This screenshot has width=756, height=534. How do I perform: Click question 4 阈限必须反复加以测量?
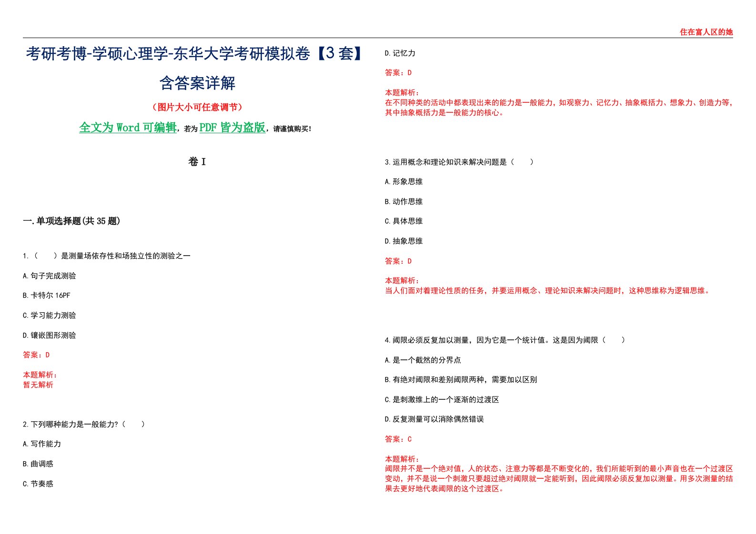[x=505, y=340]
